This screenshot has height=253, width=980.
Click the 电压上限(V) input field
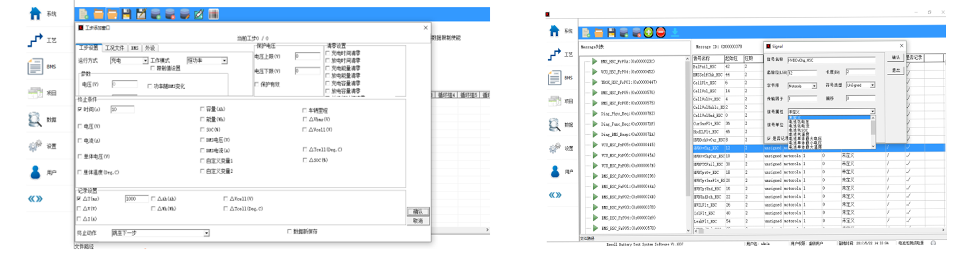click(x=307, y=56)
